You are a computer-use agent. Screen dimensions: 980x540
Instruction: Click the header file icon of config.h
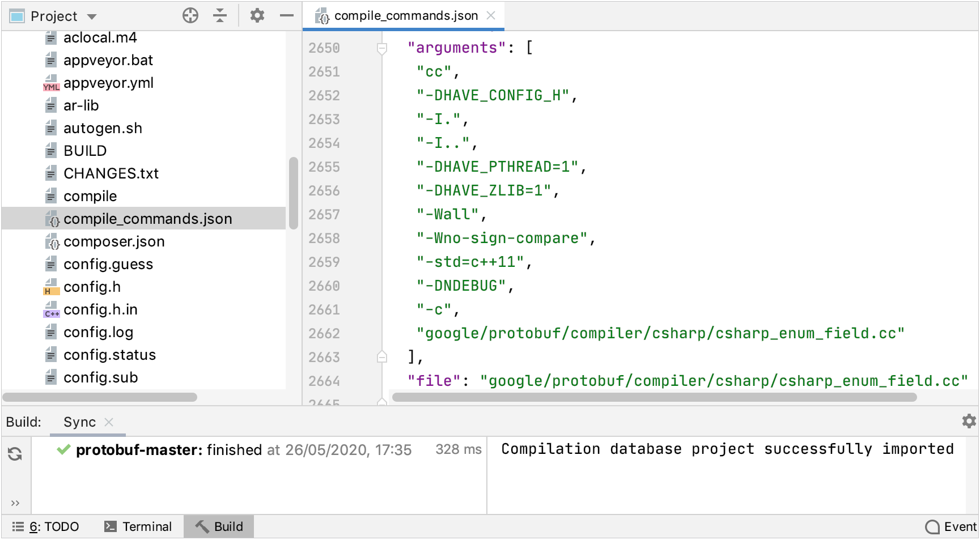click(x=51, y=287)
